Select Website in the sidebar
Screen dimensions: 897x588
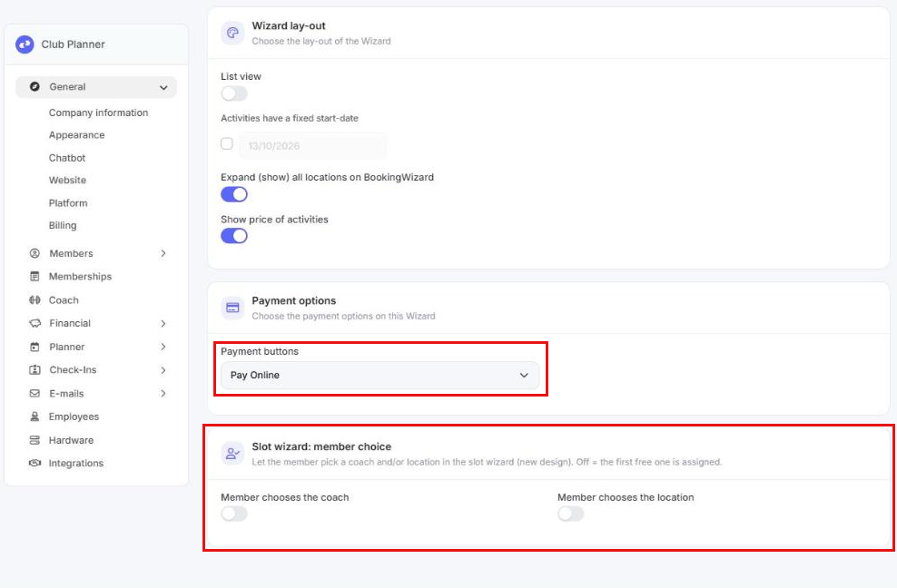pos(67,181)
